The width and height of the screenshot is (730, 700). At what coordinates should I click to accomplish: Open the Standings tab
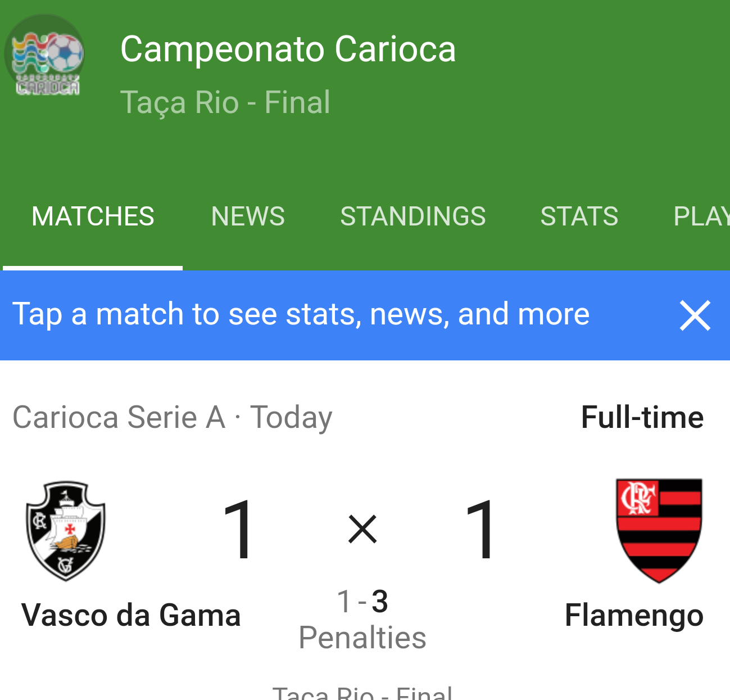(x=413, y=216)
